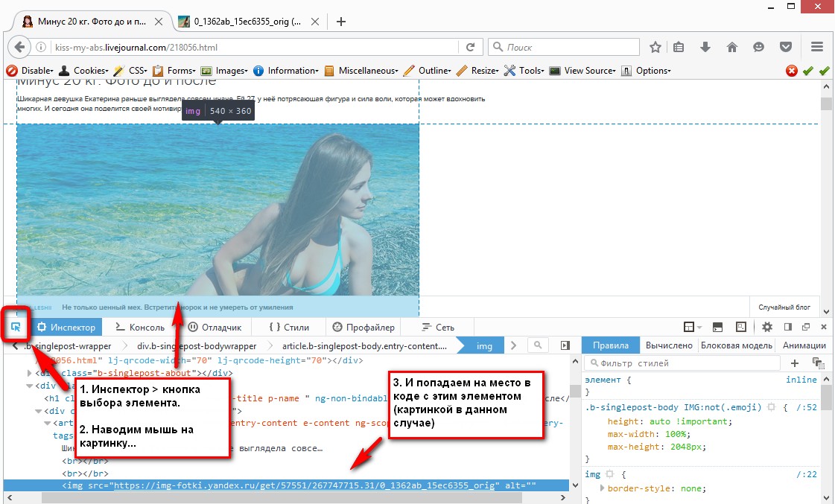Expand the border-style property
The height and width of the screenshot is (504, 835).
pos(603,488)
